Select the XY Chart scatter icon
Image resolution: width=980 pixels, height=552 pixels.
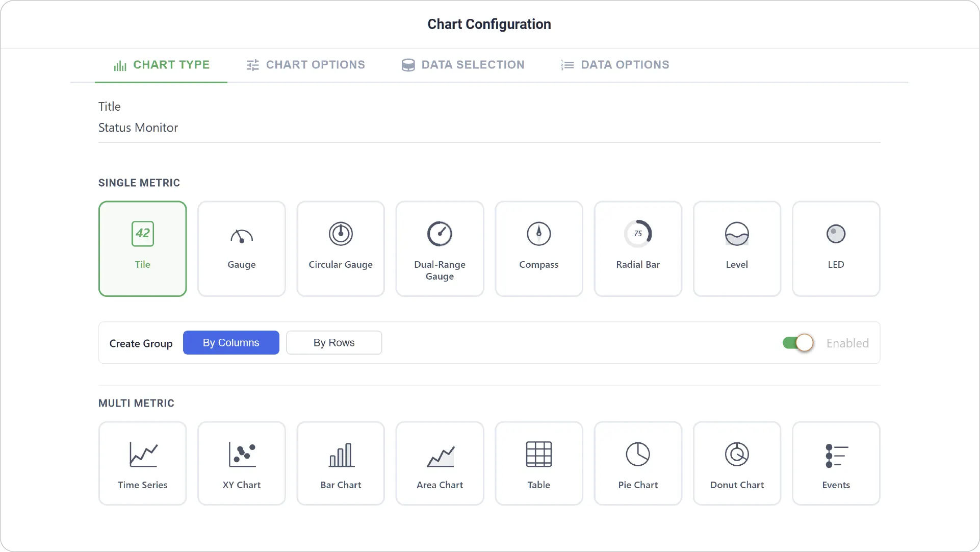(242, 454)
